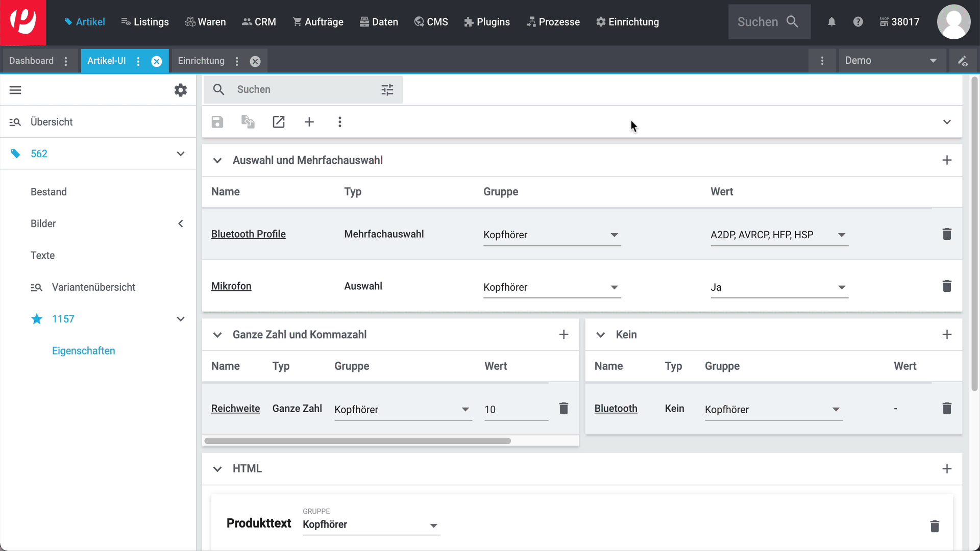Collapse the HTML section

pyautogui.click(x=217, y=469)
